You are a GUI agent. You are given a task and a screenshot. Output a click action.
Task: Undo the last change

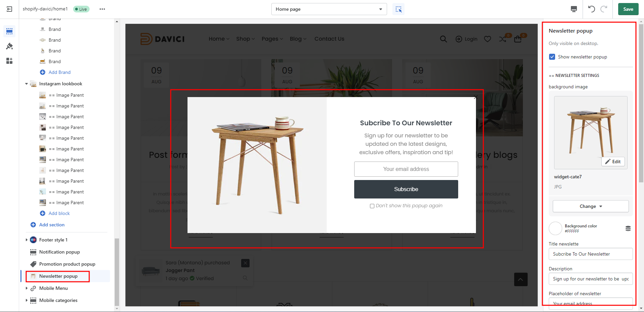(x=591, y=9)
